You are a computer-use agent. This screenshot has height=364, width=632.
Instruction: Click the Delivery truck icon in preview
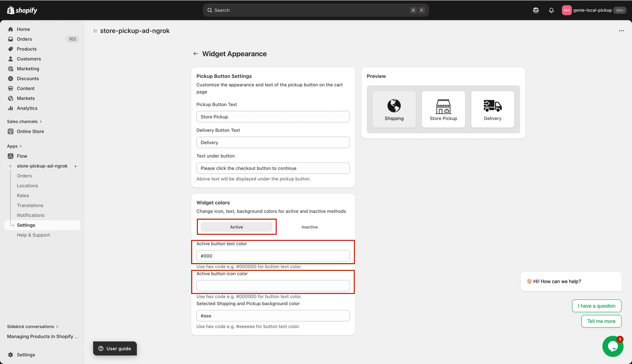pos(492,106)
